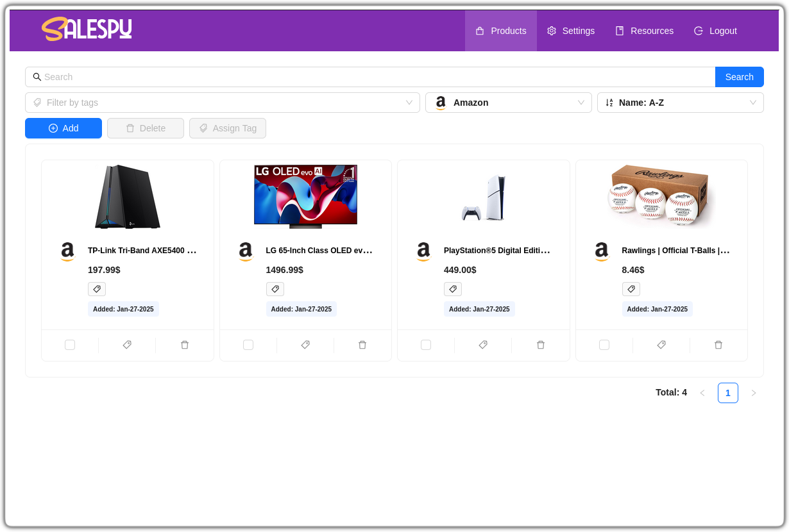Click the small tag badge under 197.99$
Viewport: 789px width, 532px height.
(x=97, y=289)
